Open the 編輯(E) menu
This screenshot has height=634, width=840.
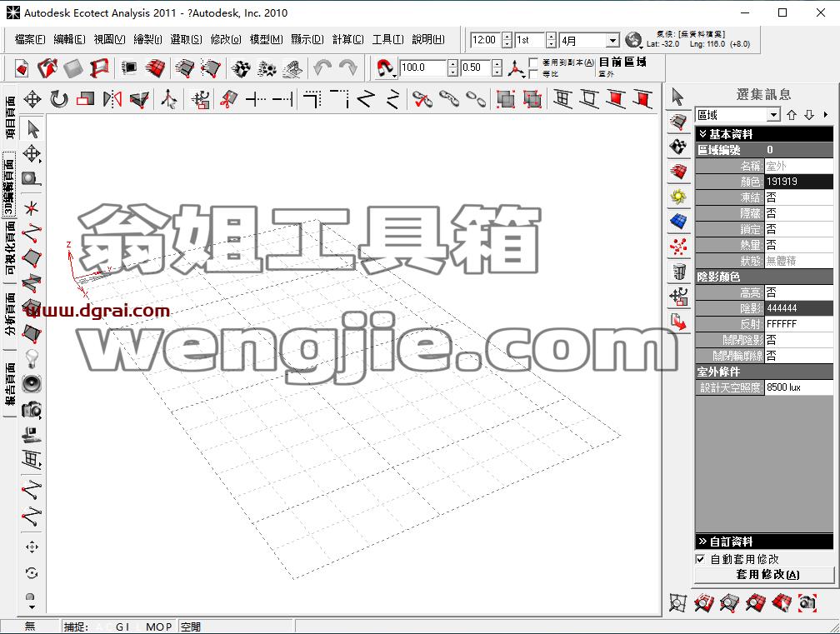tap(70, 39)
